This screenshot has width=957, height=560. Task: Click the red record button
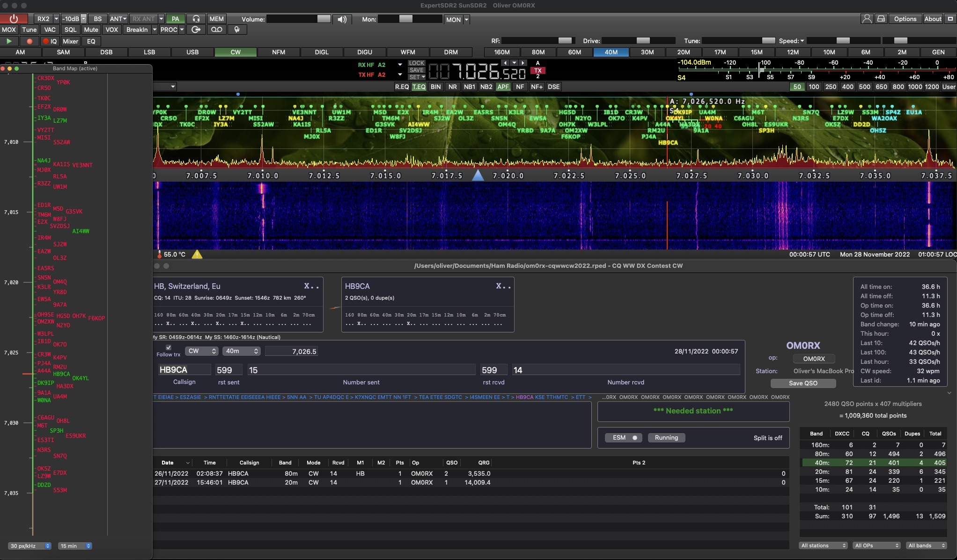click(x=29, y=41)
